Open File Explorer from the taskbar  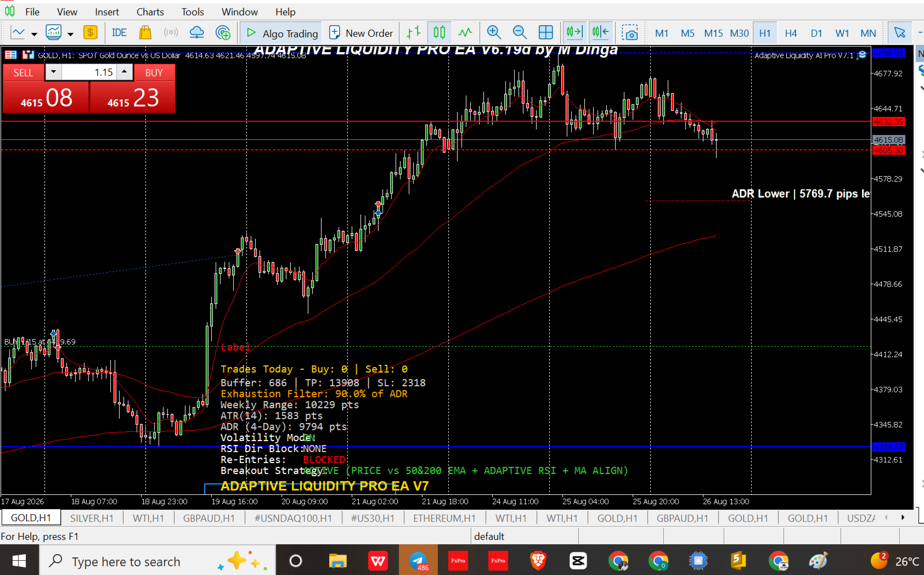pos(338,561)
